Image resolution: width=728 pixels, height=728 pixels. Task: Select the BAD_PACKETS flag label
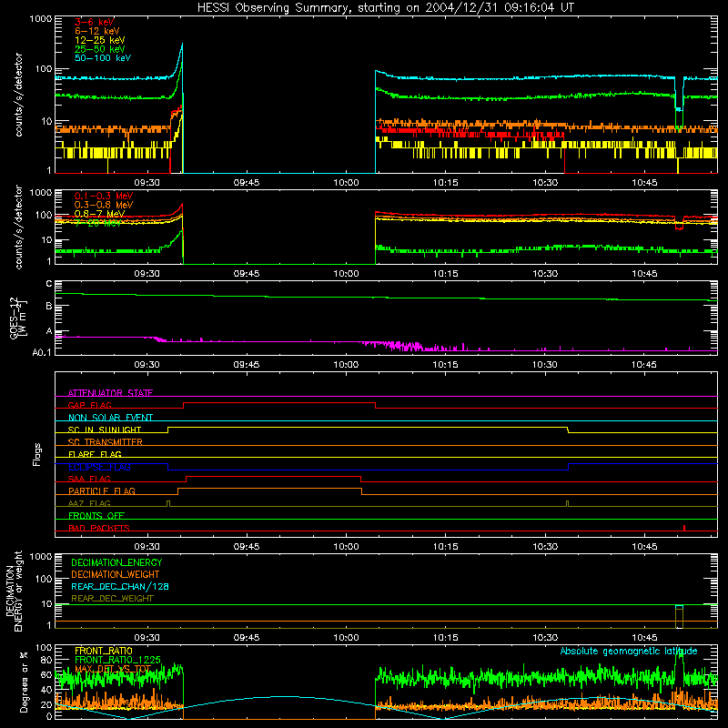[99, 528]
